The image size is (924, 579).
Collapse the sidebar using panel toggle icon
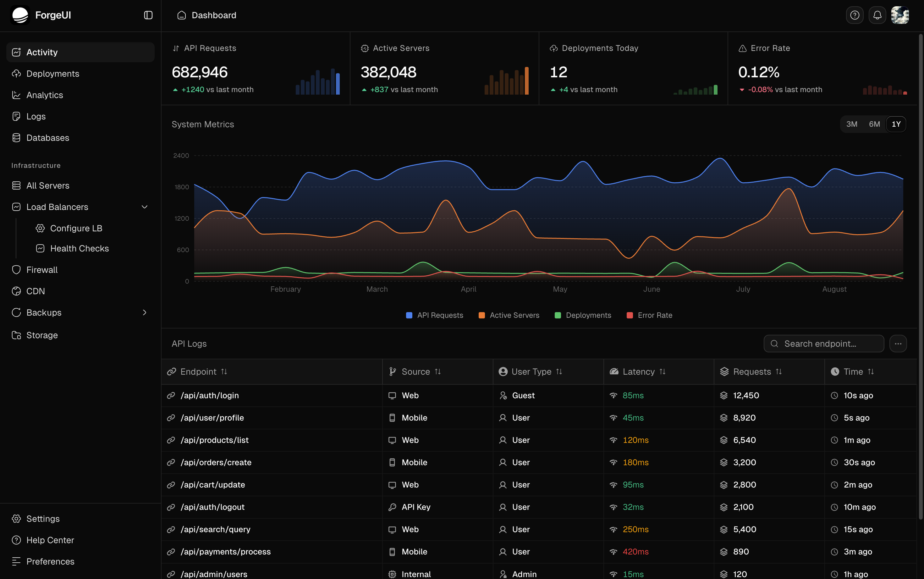click(148, 15)
